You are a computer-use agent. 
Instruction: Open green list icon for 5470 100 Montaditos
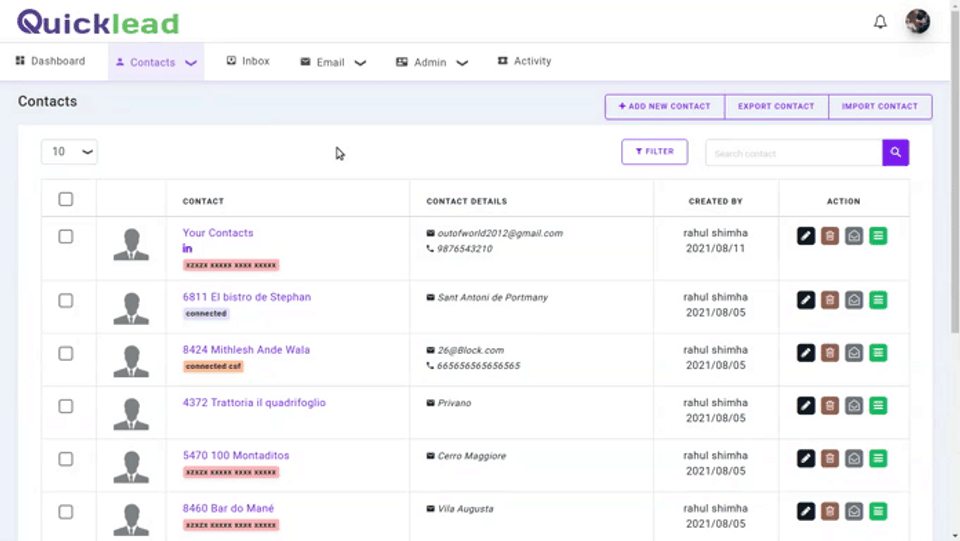click(x=878, y=458)
